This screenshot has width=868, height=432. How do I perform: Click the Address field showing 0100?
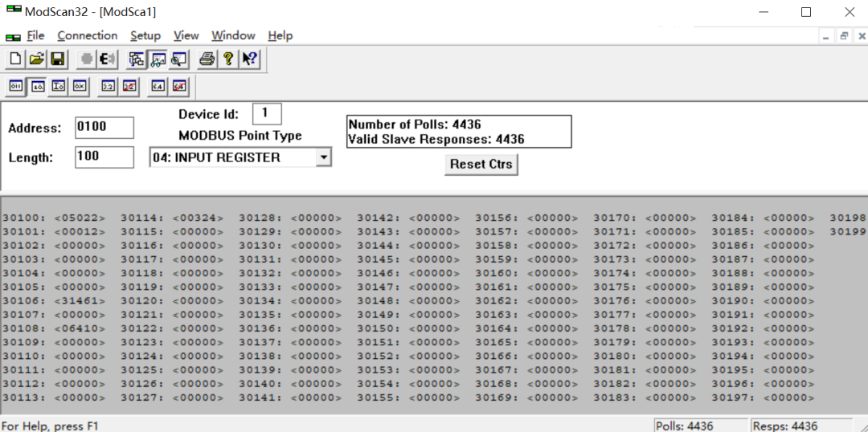pos(104,128)
